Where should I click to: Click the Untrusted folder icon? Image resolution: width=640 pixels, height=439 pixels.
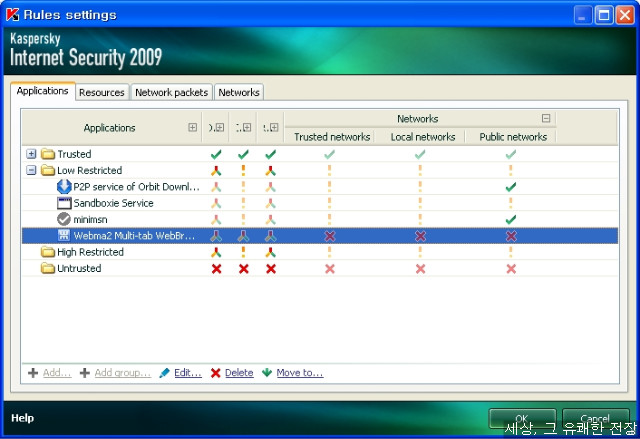[x=48, y=268]
